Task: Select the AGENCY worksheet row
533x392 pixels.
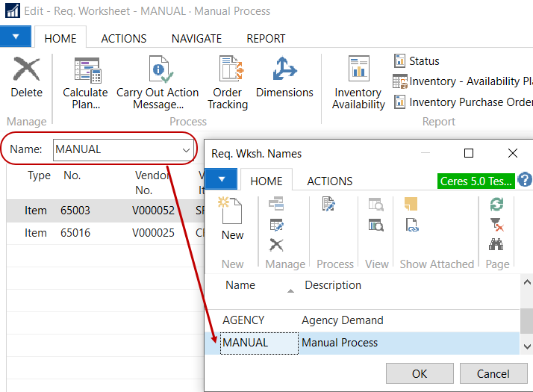Action: click(244, 320)
